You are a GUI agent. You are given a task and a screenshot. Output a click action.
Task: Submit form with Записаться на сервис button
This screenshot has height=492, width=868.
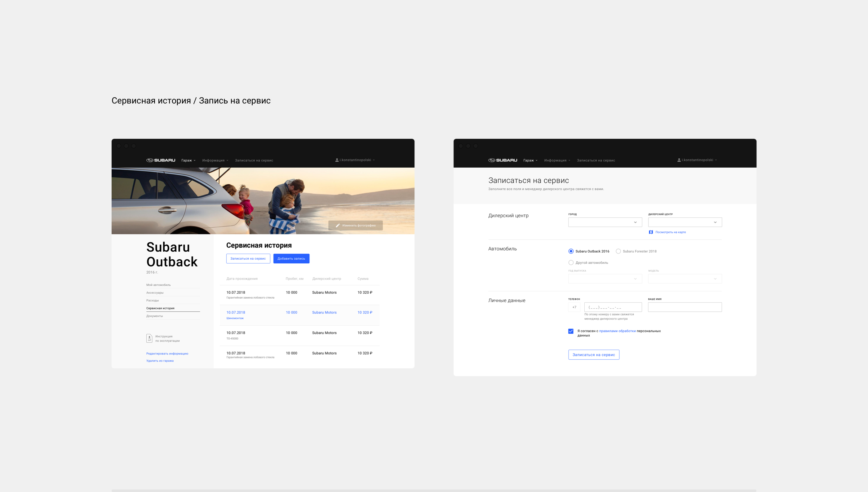pos(594,355)
